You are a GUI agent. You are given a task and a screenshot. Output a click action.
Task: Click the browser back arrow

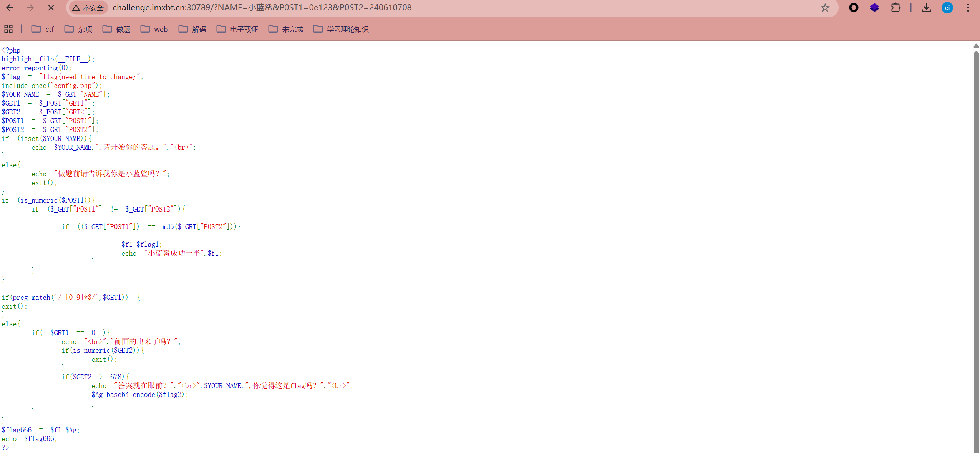point(10,8)
